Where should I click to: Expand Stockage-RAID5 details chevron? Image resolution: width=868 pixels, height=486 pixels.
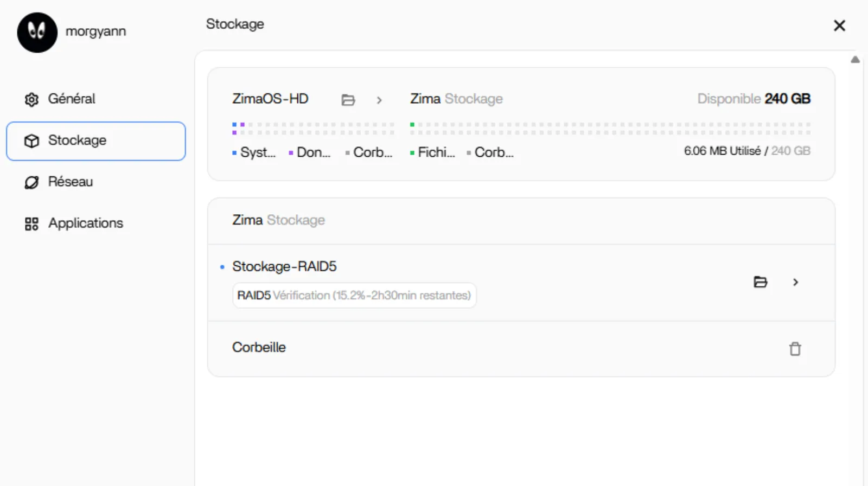click(x=795, y=282)
